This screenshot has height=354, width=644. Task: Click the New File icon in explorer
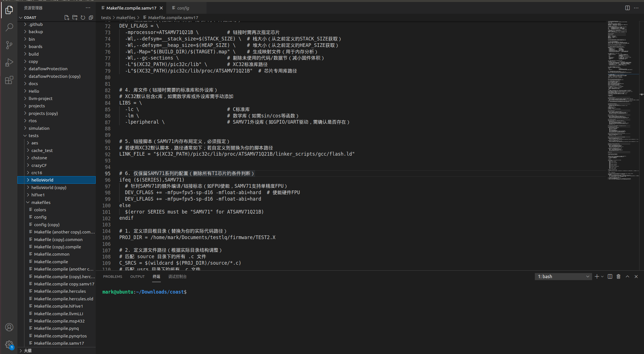(67, 17)
